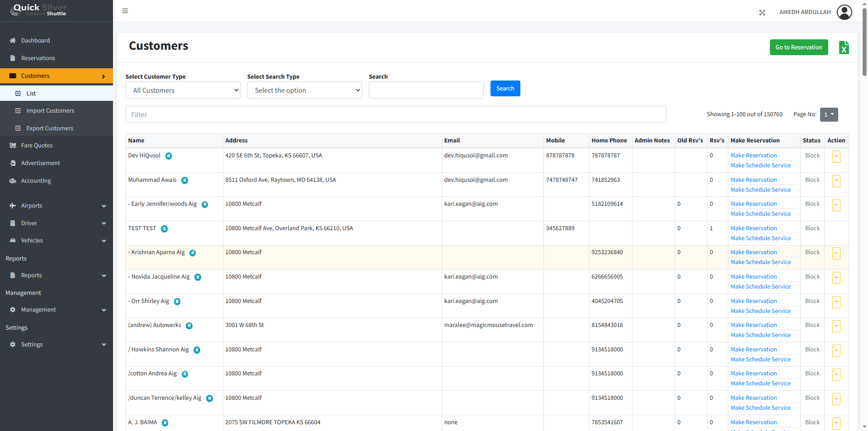Click the G badge next to TEST TEST
Image resolution: width=868 pixels, height=431 pixels.
165,229
